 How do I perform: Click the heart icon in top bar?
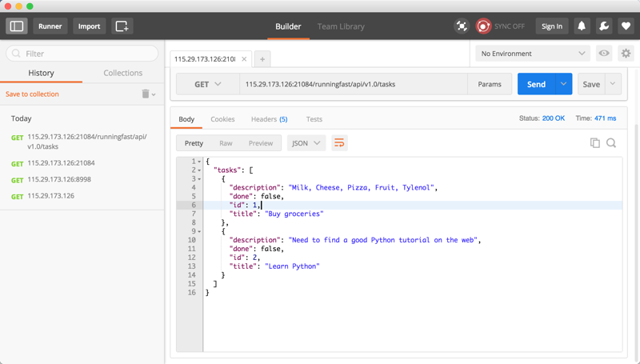pos(626,26)
